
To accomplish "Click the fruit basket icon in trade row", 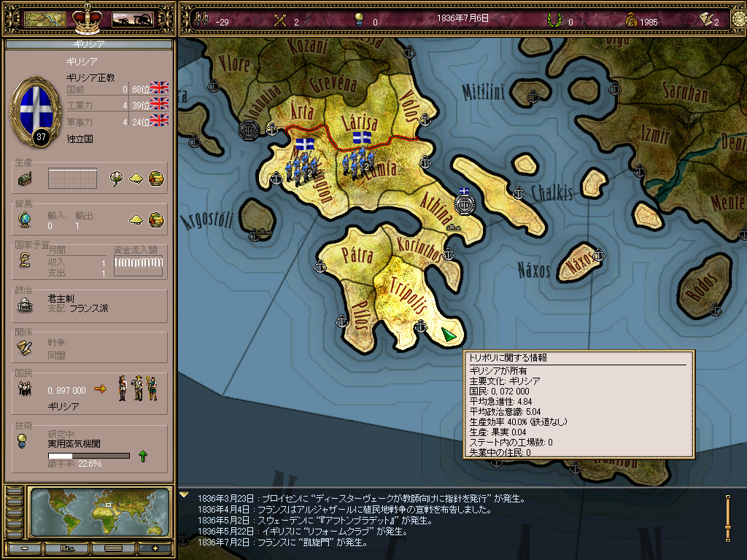I will click(156, 219).
